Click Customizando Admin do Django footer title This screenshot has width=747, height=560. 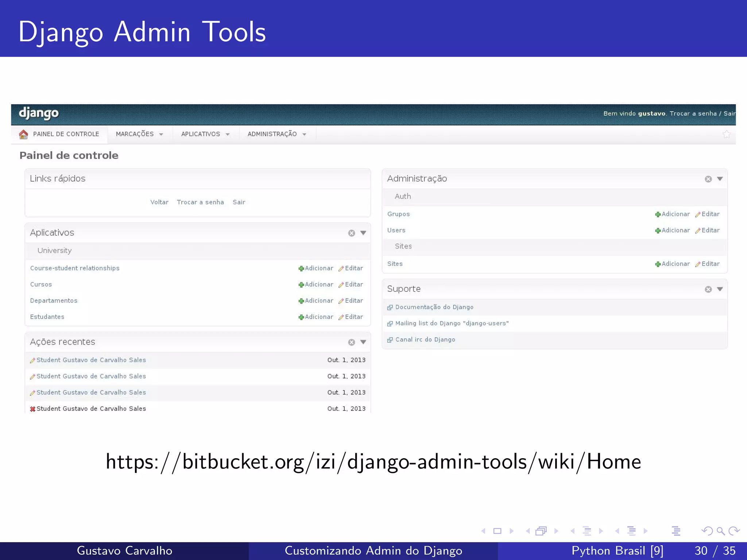373,551
